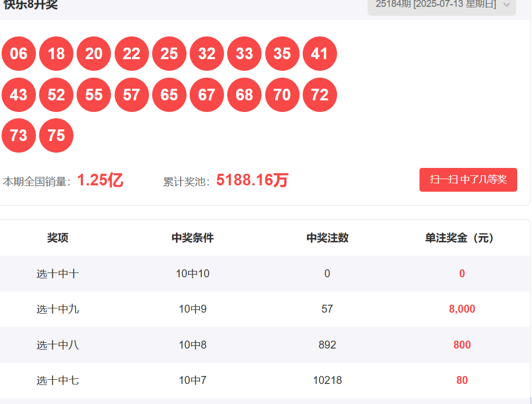This screenshot has height=404, width=532.
Task: Click the 中奖条件 column header
Action: pos(192,238)
